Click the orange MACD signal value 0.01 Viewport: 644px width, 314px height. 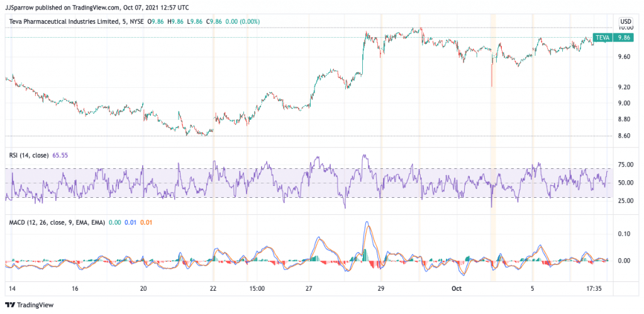(x=146, y=222)
